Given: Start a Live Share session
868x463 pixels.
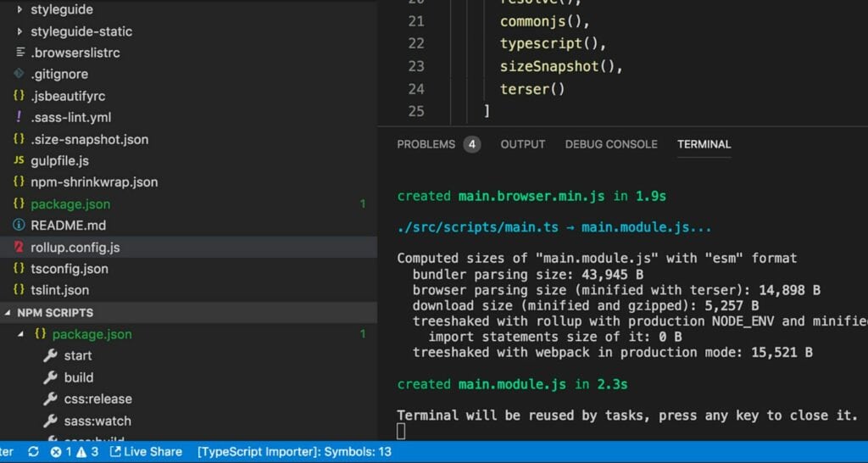Looking at the screenshot, I should click(146, 452).
